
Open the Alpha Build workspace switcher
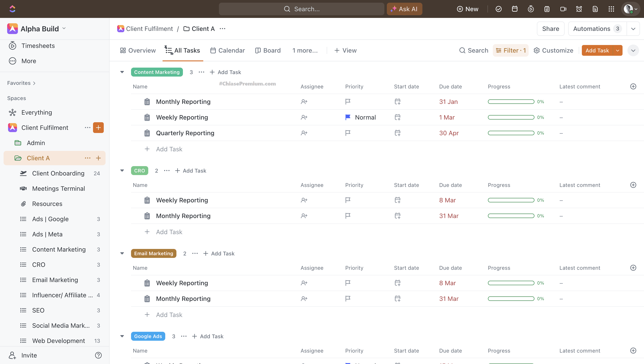[38, 28]
